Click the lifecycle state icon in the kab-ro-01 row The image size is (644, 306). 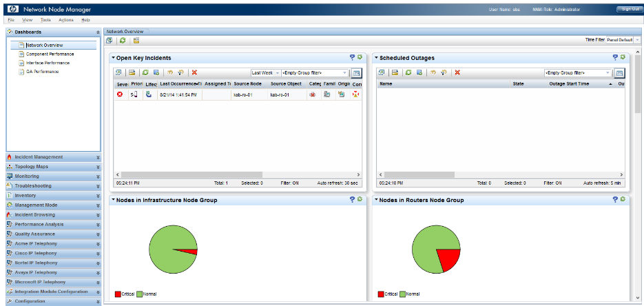click(149, 94)
